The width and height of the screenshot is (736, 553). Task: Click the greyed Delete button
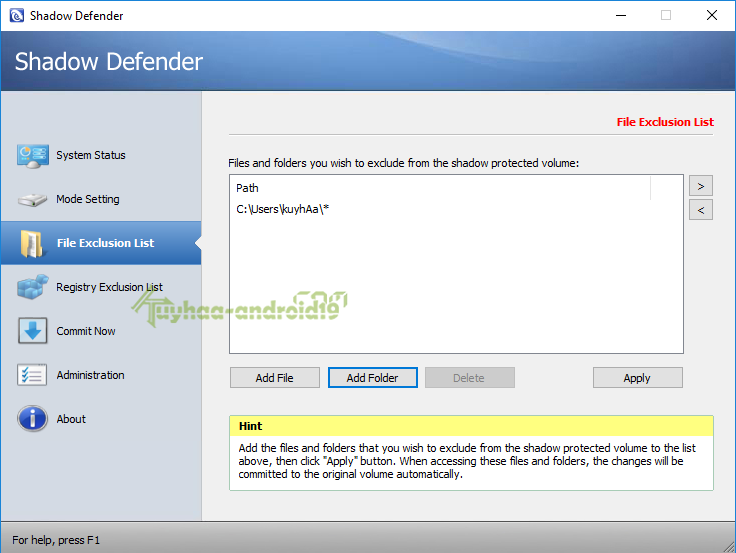click(x=469, y=378)
